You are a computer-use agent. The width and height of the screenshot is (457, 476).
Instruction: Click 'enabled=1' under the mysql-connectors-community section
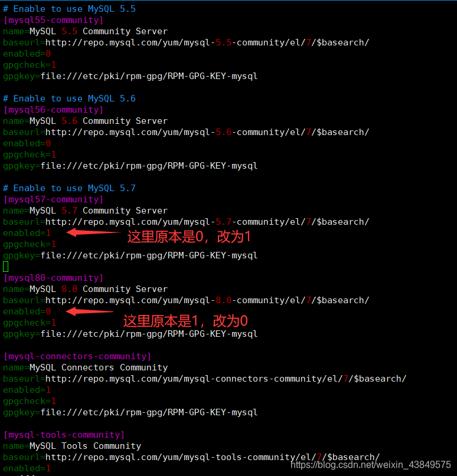tap(27, 390)
